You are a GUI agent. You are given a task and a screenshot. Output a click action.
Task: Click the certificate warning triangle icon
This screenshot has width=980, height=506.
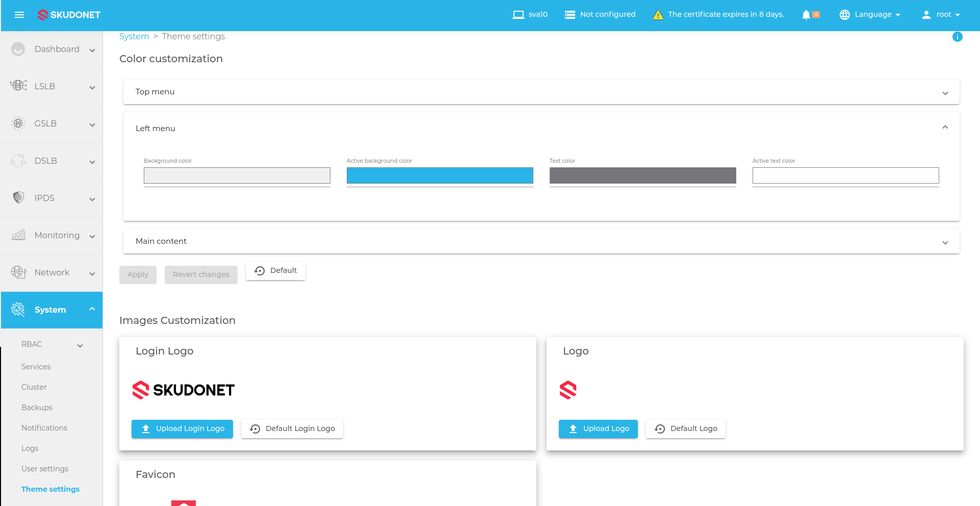658,15
